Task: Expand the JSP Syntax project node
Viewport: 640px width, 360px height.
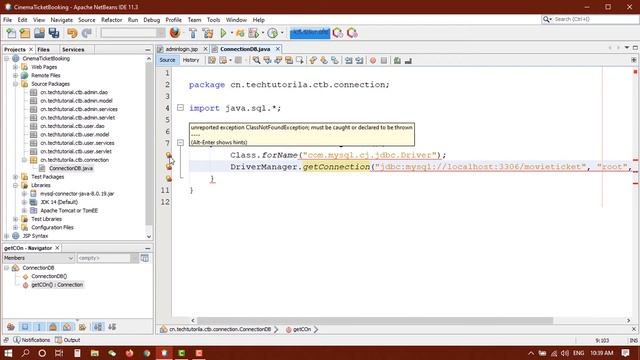Action: [x=7, y=236]
